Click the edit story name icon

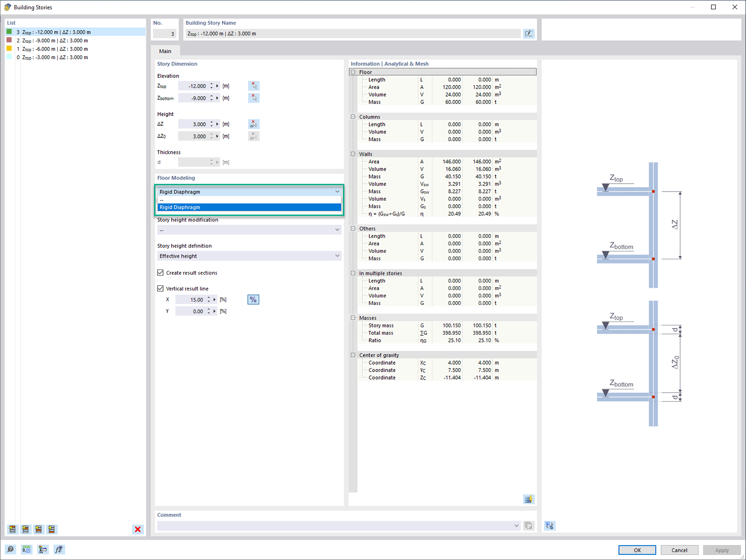pos(529,34)
